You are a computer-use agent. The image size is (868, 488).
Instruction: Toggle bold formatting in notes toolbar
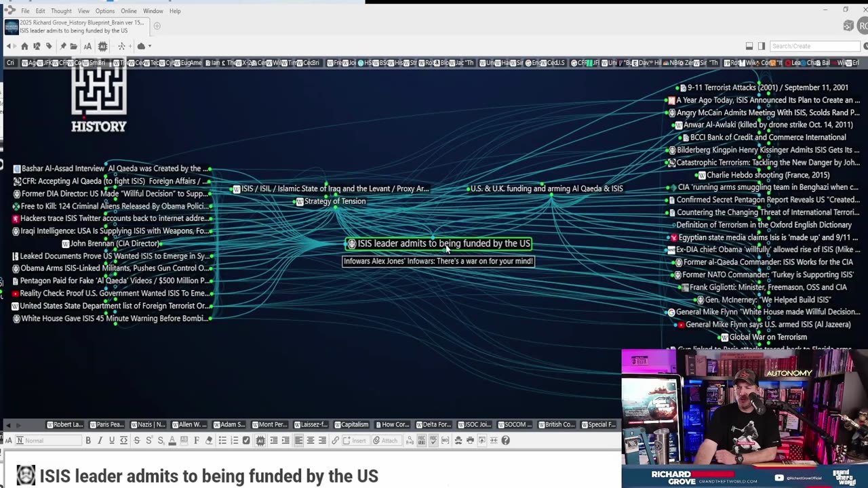coord(88,441)
